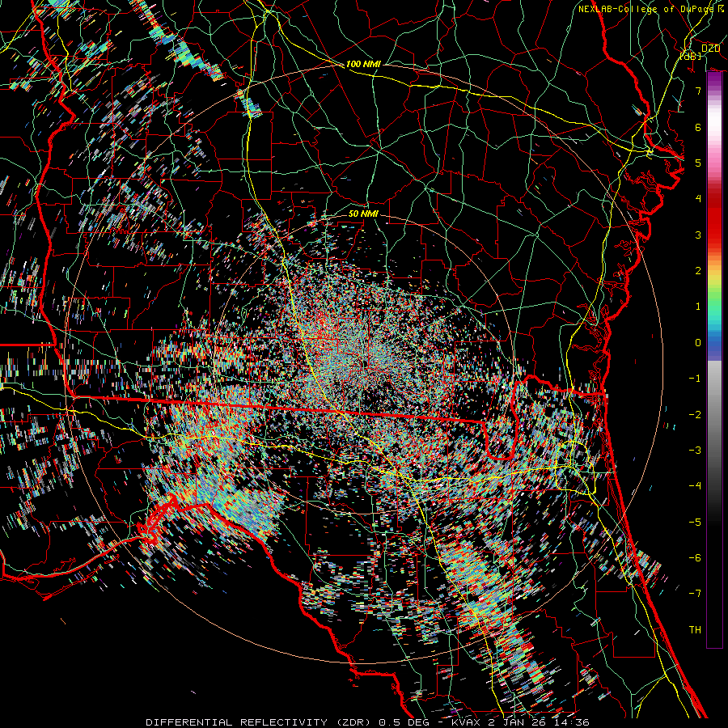728x728 pixels.
Task: Click the "KVAX" station identifier in caption
Action: point(468,722)
